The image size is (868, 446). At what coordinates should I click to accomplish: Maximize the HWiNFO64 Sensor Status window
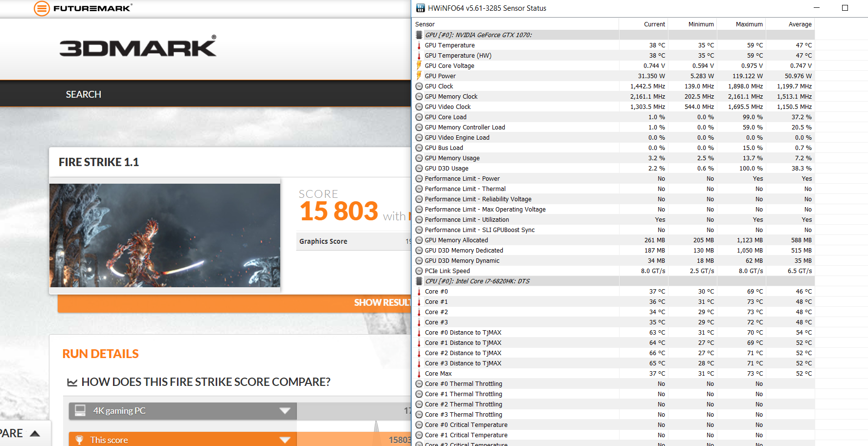[x=845, y=8]
